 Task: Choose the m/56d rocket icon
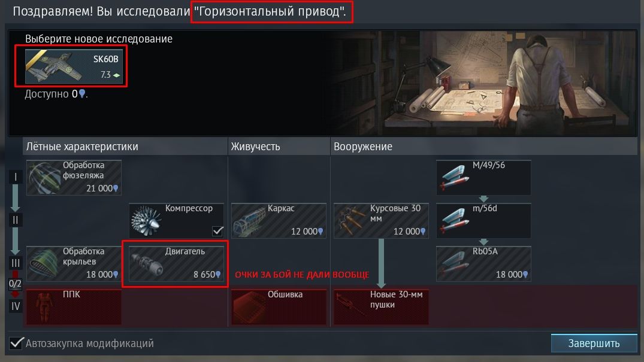tap(454, 221)
